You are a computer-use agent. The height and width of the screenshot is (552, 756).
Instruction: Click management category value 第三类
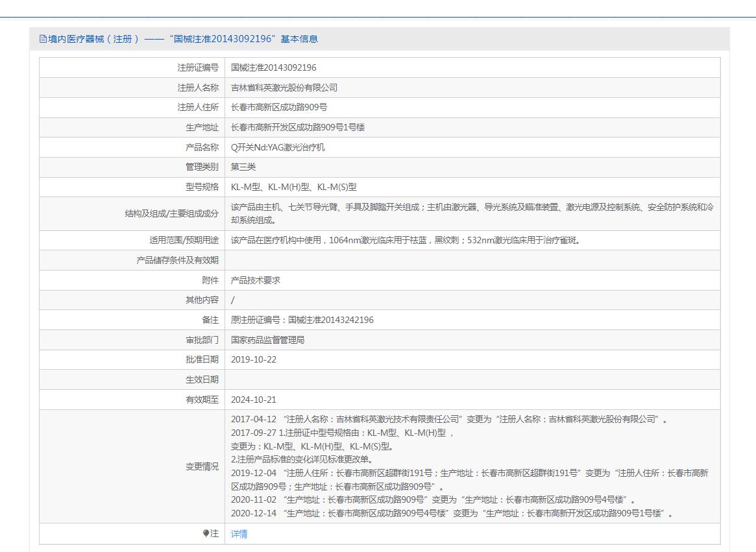243,167
